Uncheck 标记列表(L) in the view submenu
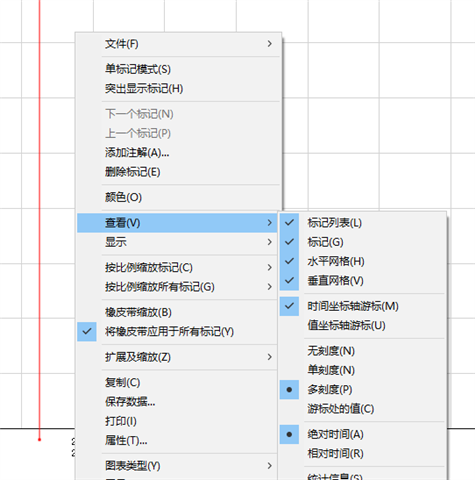The width and height of the screenshot is (475, 480). pyautogui.click(x=362, y=223)
